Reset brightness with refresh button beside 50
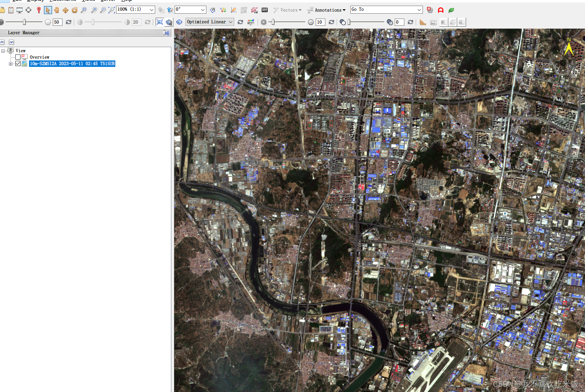The width and height of the screenshot is (585, 392). [69, 22]
